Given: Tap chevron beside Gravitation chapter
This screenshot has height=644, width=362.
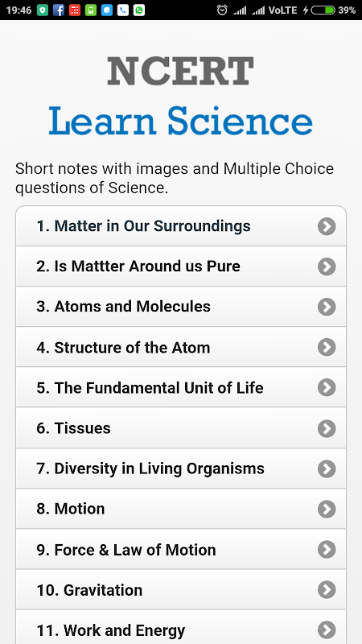Looking at the screenshot, I should [327, 590].
